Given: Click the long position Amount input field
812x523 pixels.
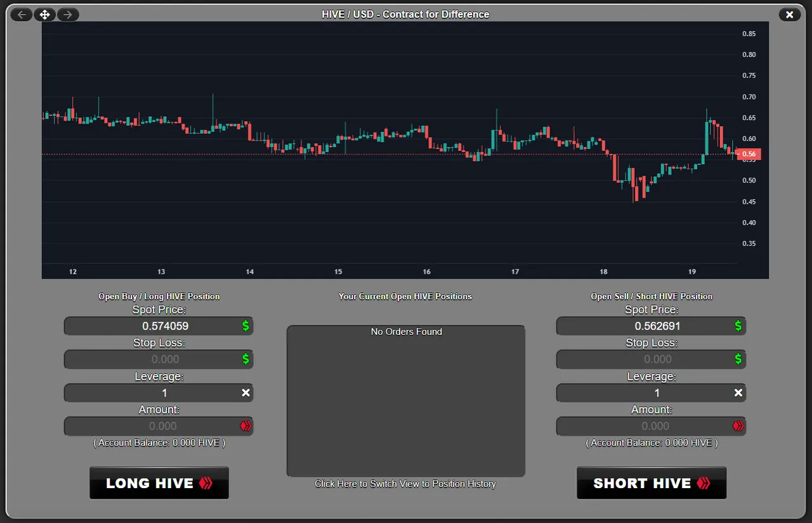Looking at the screenshot, I should [159, 426].
